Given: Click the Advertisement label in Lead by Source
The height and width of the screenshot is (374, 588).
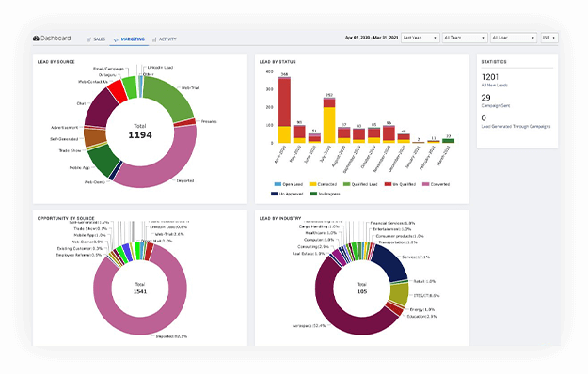Looking at the screenshot, I should coord(65,128).
